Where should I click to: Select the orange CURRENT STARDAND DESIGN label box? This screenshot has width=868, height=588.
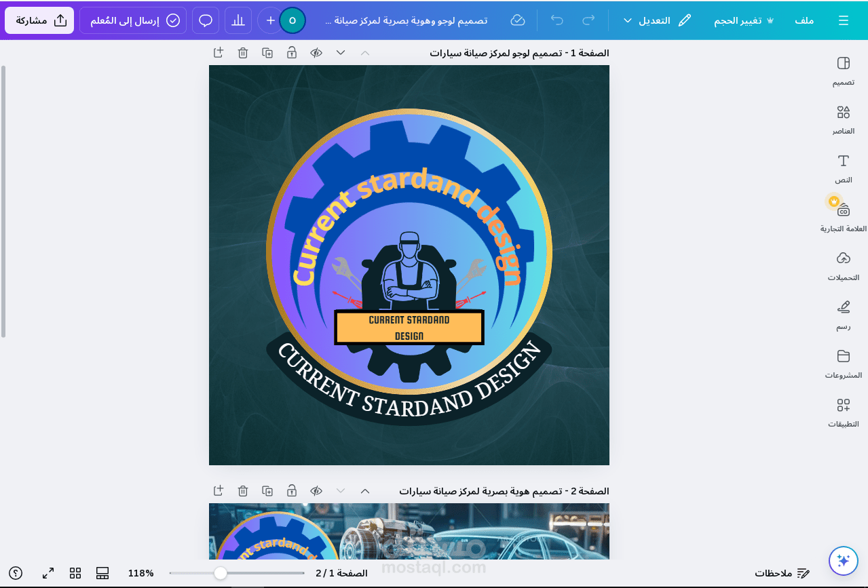pyautogui.click(x=409, y=328)
